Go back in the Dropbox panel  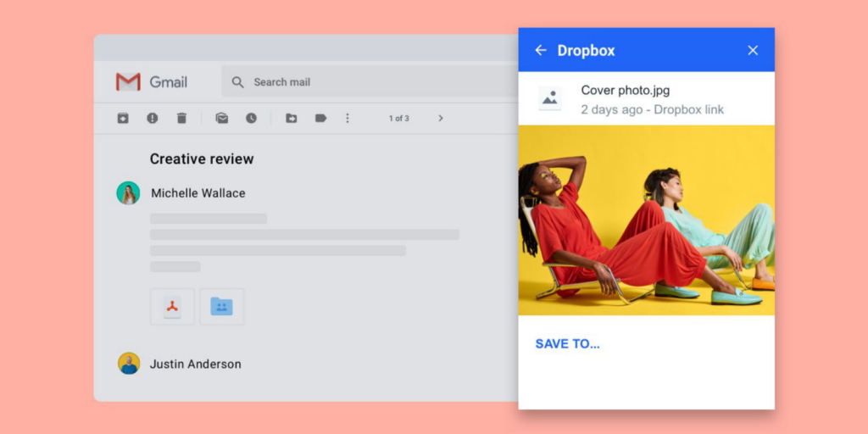(x=540, y=50)
